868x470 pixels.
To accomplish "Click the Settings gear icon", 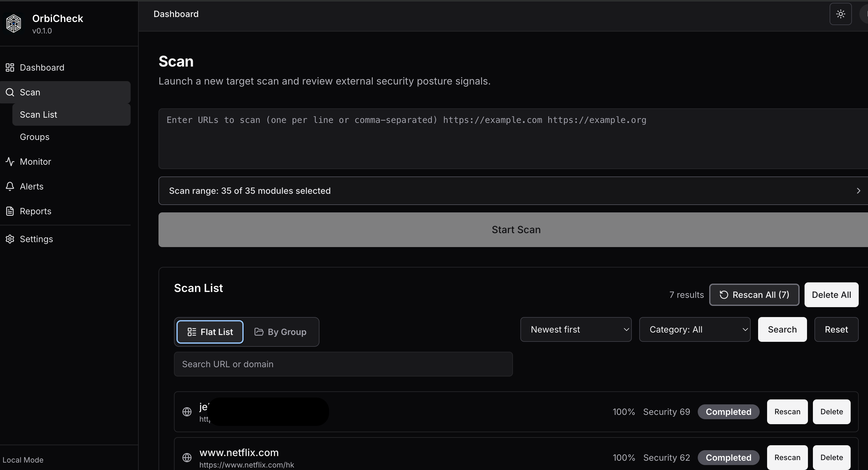I will (10, 239).
